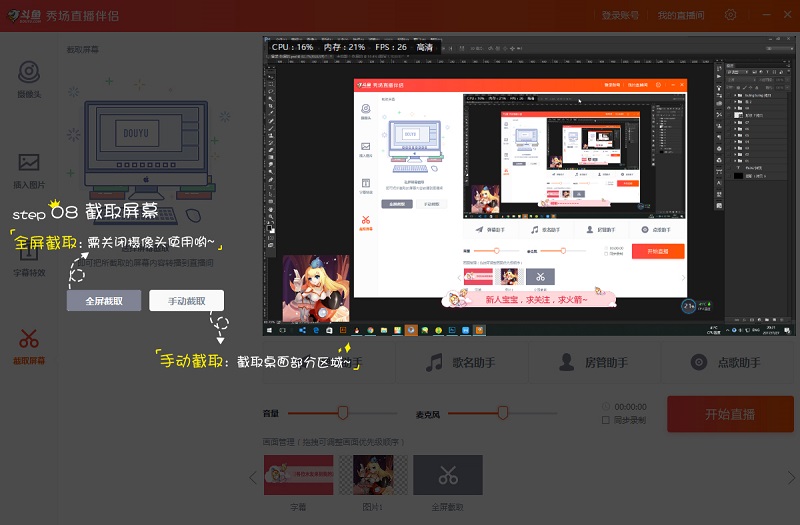This screenshot has width=800, height=525.
Task: Click the 高清 quality label in preview
Action: [424, 47]
